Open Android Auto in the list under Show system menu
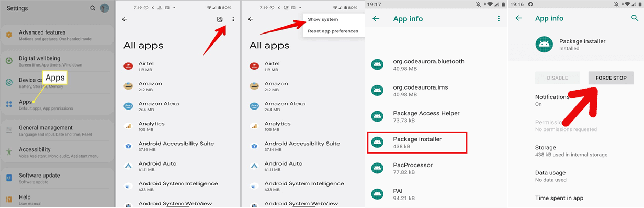The image size is (644, 208). coord(303,166)
